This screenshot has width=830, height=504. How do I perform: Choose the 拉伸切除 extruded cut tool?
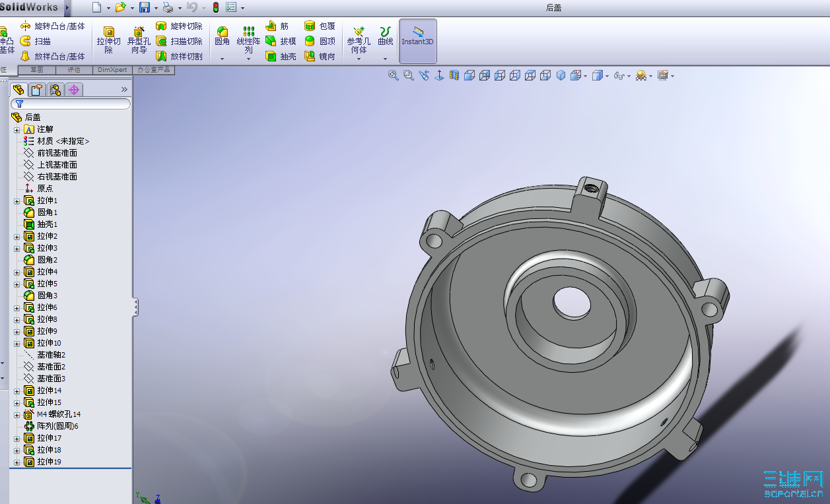(109, 40)
